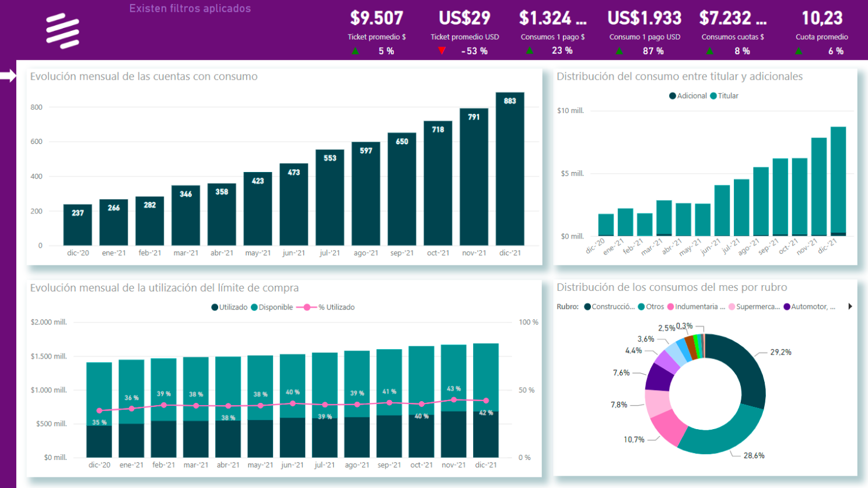
Task: Expand Rubro legend with the right arrow
Action: [850, 307]
